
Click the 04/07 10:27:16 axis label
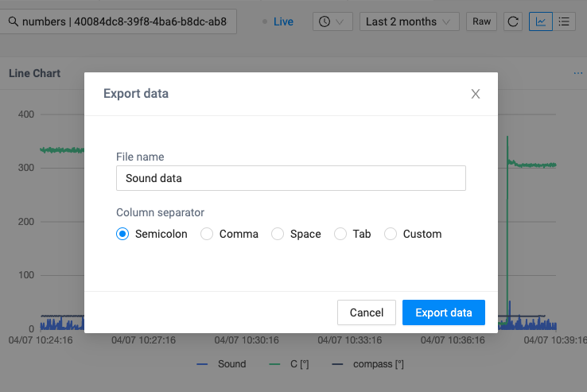tap(143, 340)
